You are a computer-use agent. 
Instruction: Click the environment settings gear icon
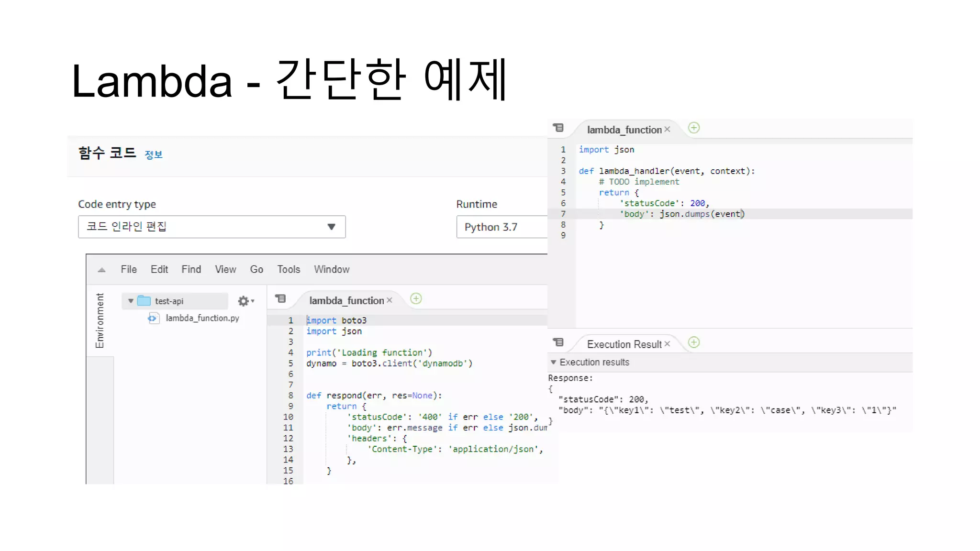(244, 301)
